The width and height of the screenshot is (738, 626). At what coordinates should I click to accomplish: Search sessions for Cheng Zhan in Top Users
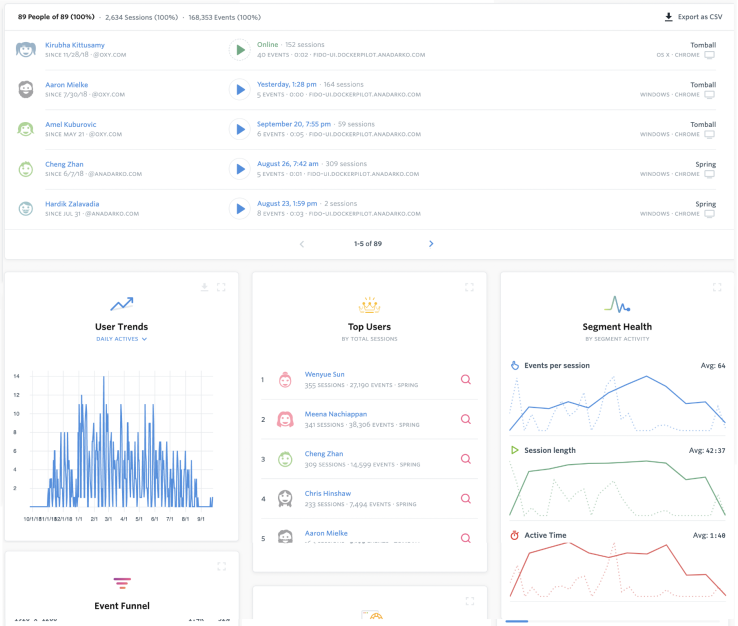[x=465, y=458]
